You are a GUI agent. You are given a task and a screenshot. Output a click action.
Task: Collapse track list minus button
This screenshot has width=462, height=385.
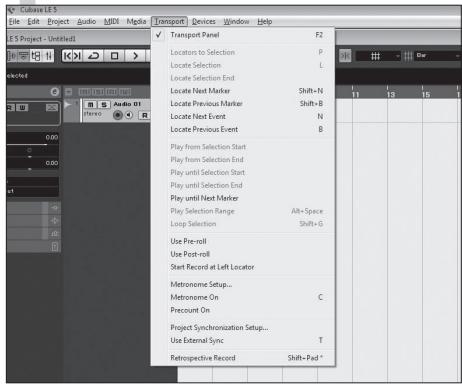(x=68, y=91)
